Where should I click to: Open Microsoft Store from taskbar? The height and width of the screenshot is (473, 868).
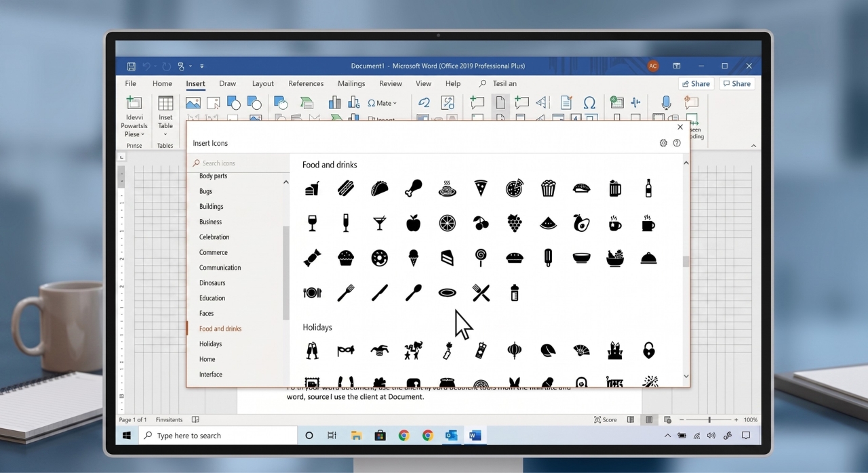point(380,436)
